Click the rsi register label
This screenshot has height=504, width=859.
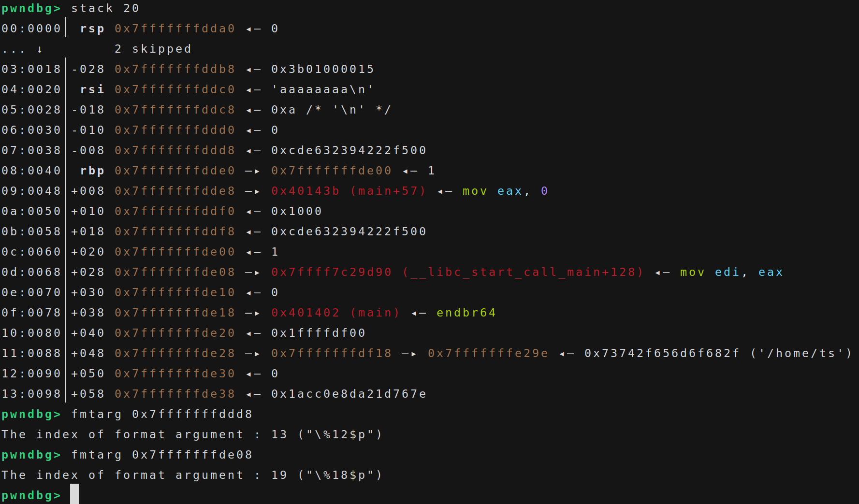click(x=92, y=90)
